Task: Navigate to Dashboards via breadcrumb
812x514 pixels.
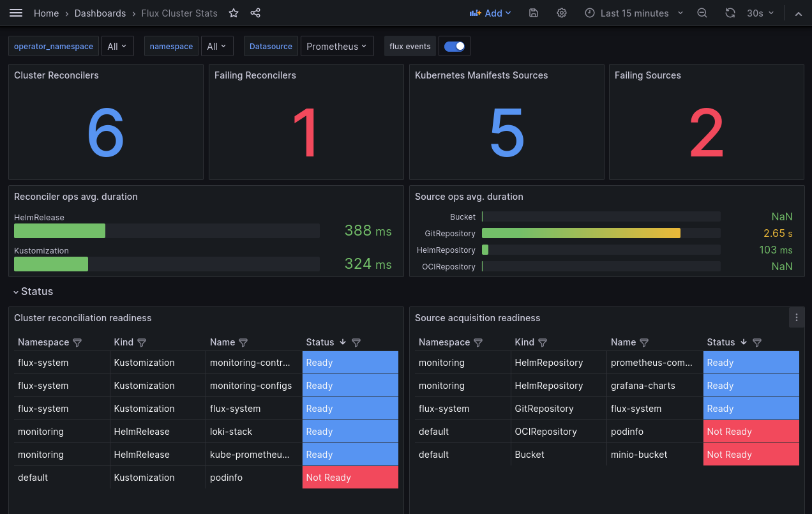Action: click(100, 13)
